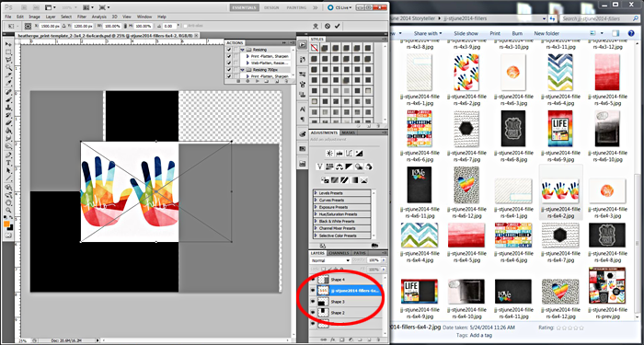Click the Curves adjustment icon
Viewport: 644px width, 345px height.
pyautogui.click(x=350, y=154)
